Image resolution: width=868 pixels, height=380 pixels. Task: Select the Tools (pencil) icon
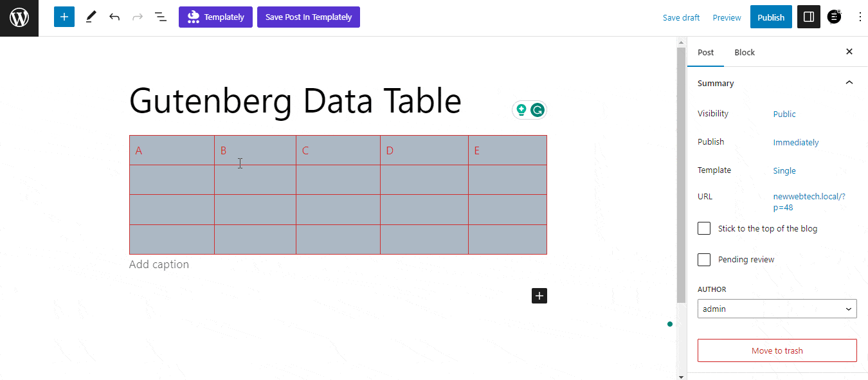pos(90,17)
